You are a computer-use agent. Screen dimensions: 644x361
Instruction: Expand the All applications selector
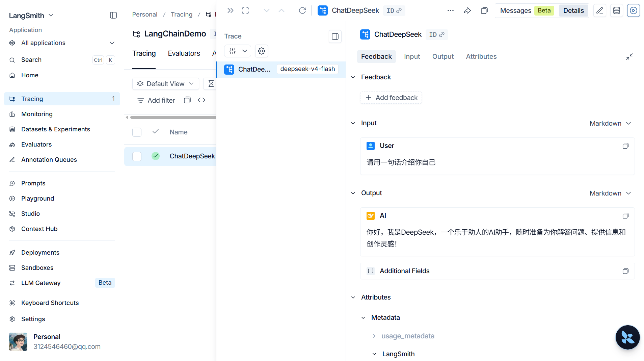click(x=62, y=43)
